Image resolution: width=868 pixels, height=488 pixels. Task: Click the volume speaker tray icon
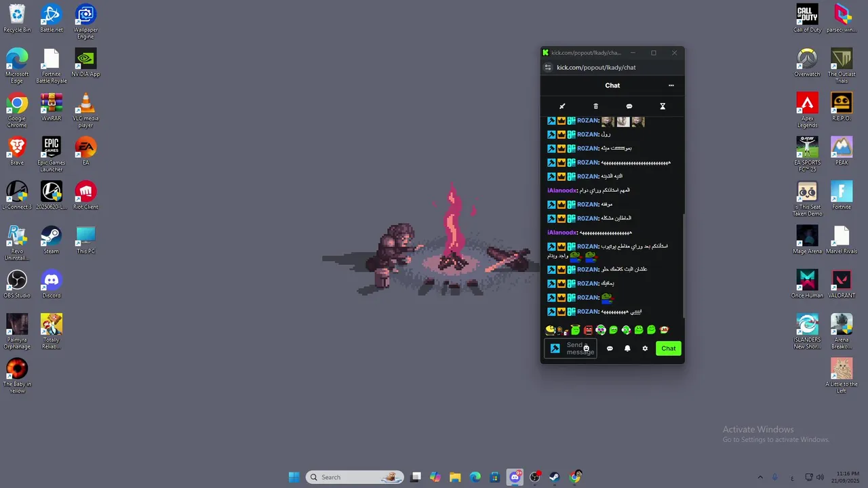pyautogui.click(x=820, y=477)
